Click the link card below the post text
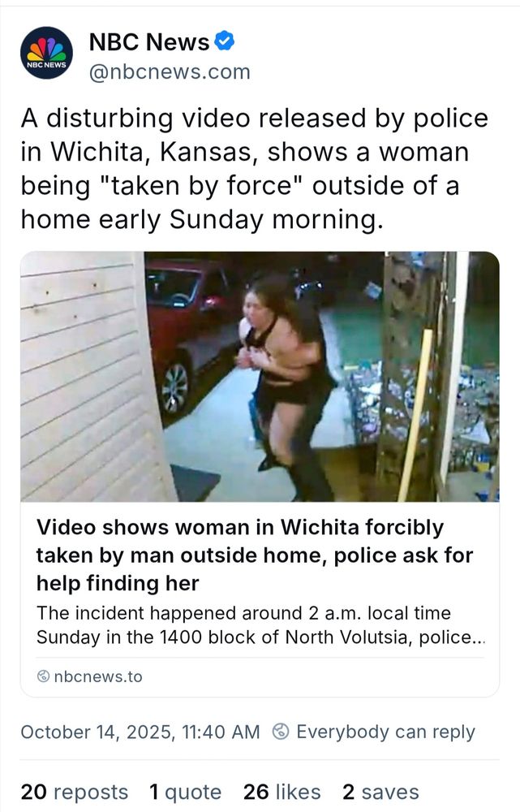Image resolution: width=520 pixels, height=812 pixels. [x=260, y=474]
